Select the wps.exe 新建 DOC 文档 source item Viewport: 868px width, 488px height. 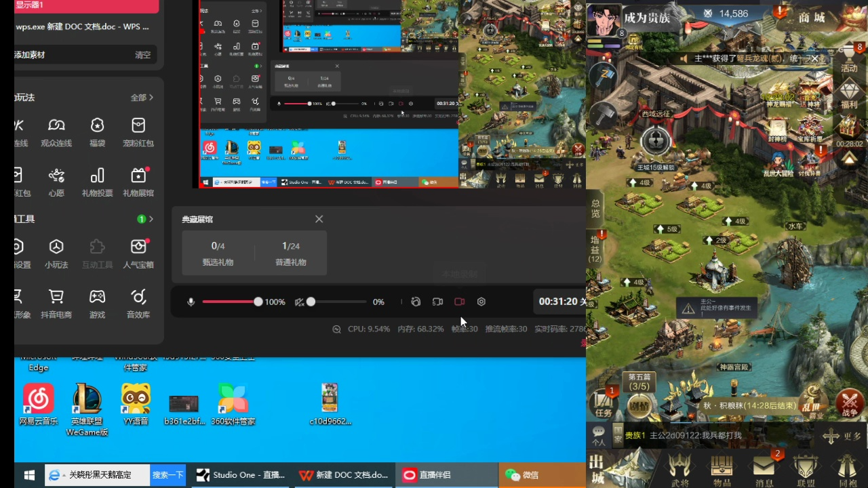83,26
